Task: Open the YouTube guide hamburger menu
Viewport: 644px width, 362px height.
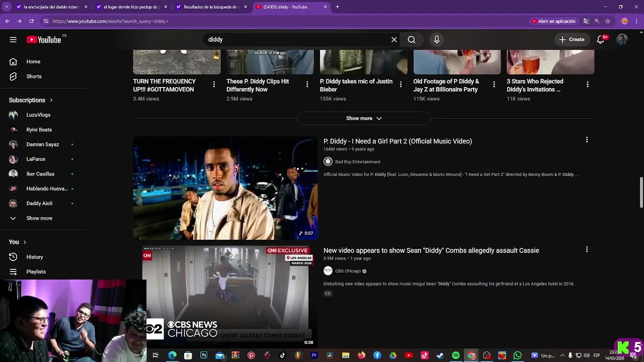Action: pyautogui.click(x=13, y=40)
